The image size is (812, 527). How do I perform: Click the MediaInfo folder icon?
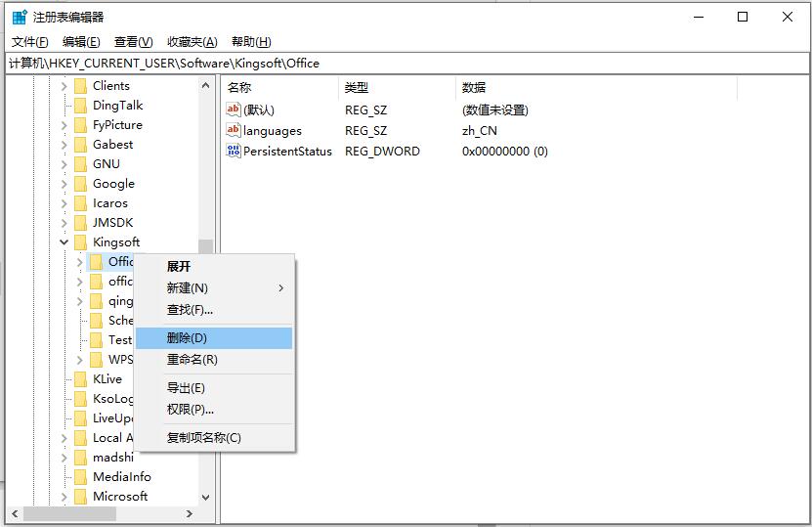coord(80,476)
